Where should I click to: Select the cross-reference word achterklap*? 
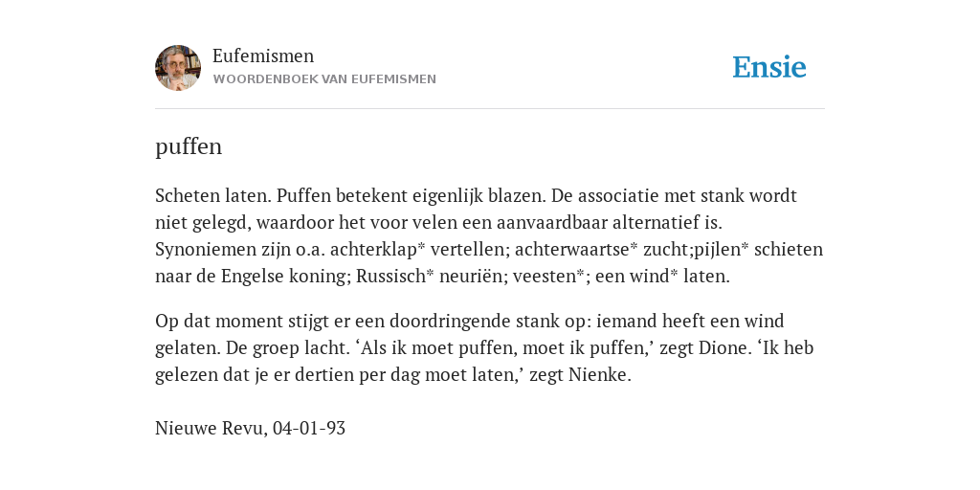tap(377, 250)
